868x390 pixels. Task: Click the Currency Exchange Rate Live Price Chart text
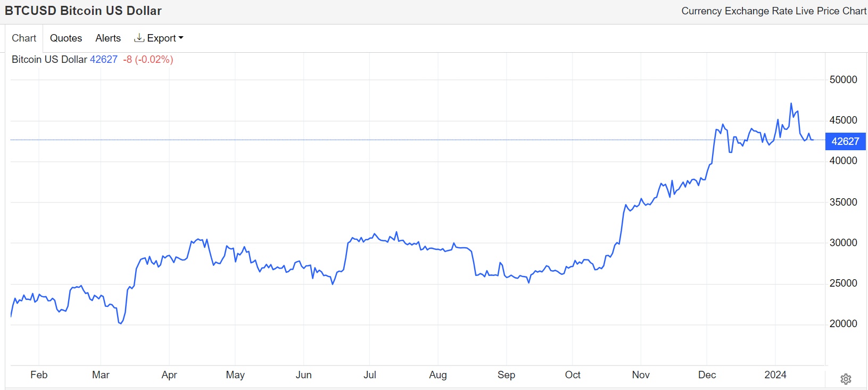click(x=774, y=11)
